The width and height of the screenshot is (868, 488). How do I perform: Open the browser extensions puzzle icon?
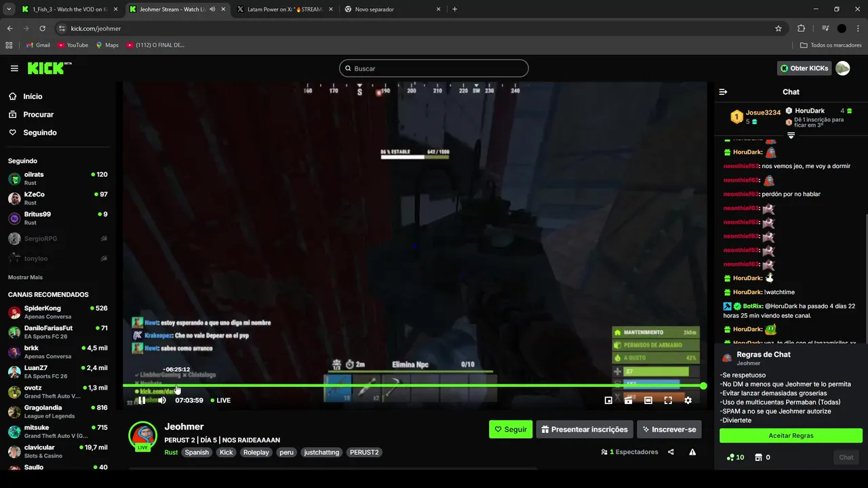point(802,28)
